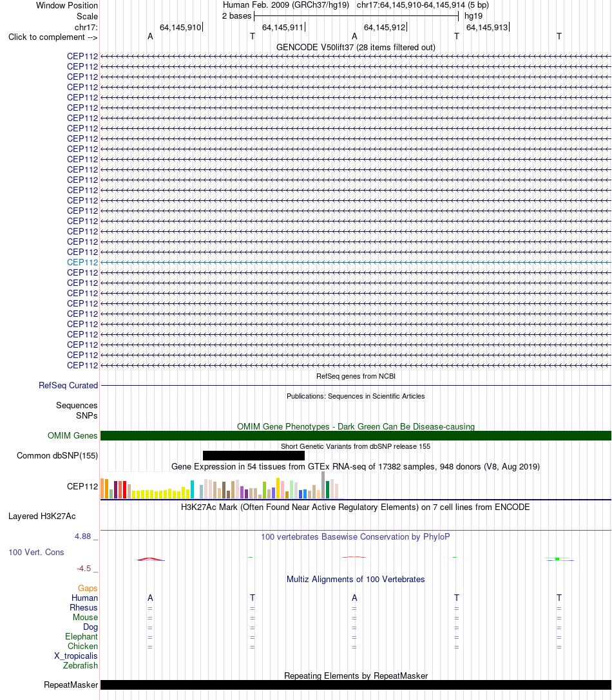Click the Chicken alignment row label

tap(82, 647)
